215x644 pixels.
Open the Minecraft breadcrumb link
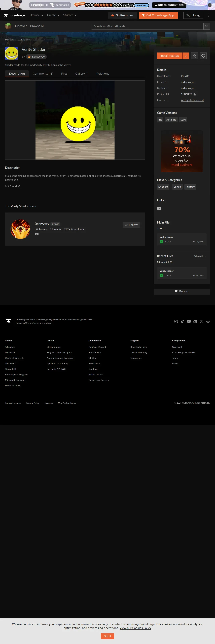pos(11,39)
